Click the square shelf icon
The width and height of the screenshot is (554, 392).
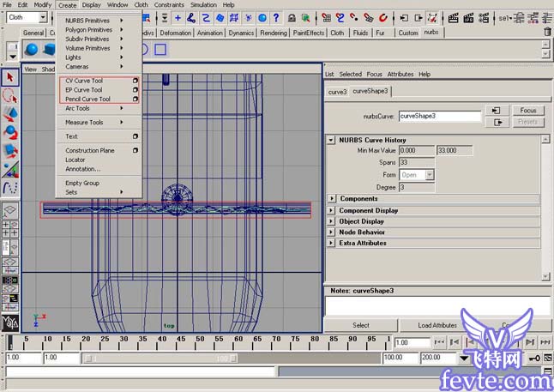160,49
